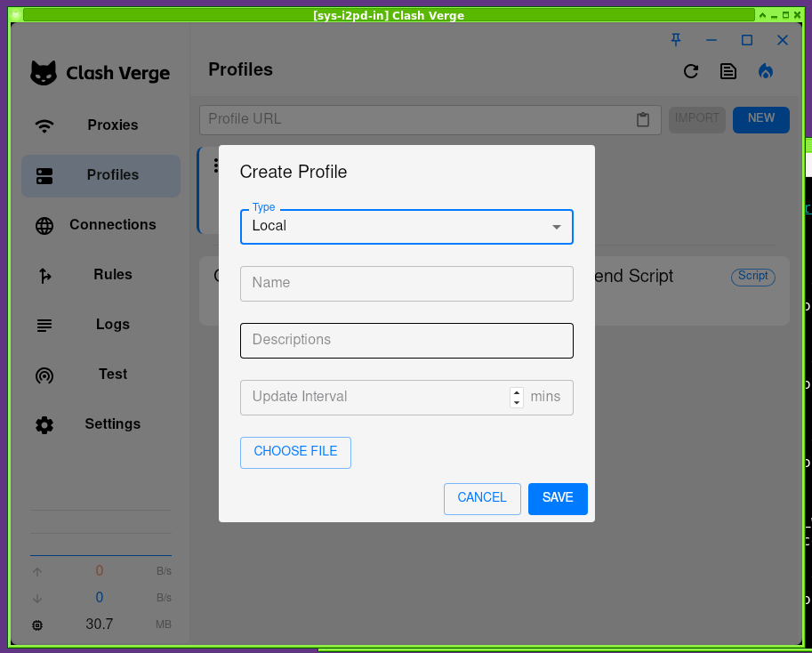812x653 pixels.
Task: Click the Rules fork icon
Action: [45, 276]
